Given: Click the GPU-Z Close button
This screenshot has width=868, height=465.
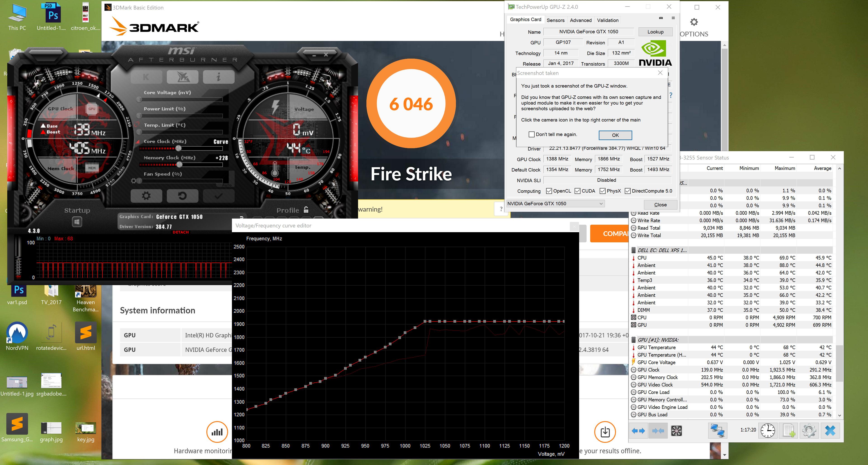Looking at the screenshot, I should pyautogui.click(x=660, y=205).
